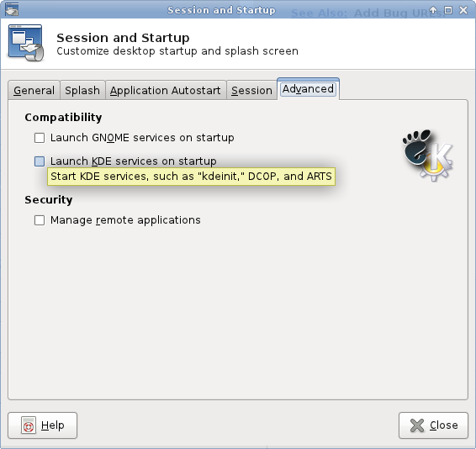This screenshot has width=476, height=449.
Task: Close the window with title bar X
Action: tap(463, 10)
